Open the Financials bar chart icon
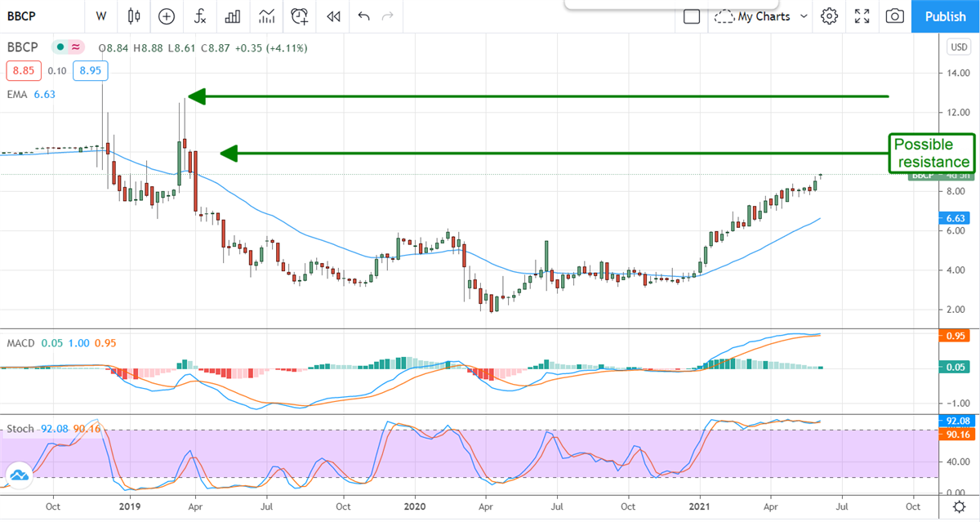The height and width of the screenshot is (522, 980). coord(233,16)
